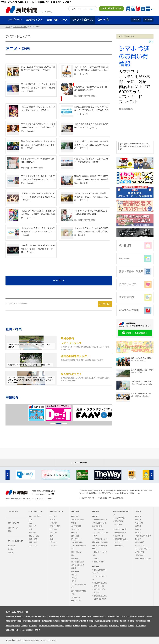Screen dimensions: 159x644
Task: Click the red mailbox 配達スタッフ募集 icon
Action: click(x=148, y=310)
